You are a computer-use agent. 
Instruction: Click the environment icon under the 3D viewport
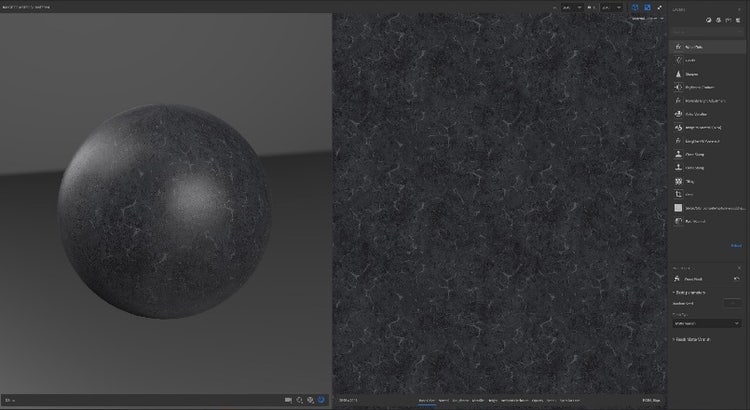click(x=310, y=400)
